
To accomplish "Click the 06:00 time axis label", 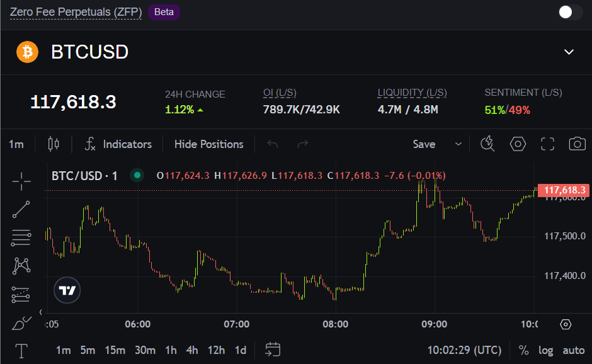I will click(138, 324).
